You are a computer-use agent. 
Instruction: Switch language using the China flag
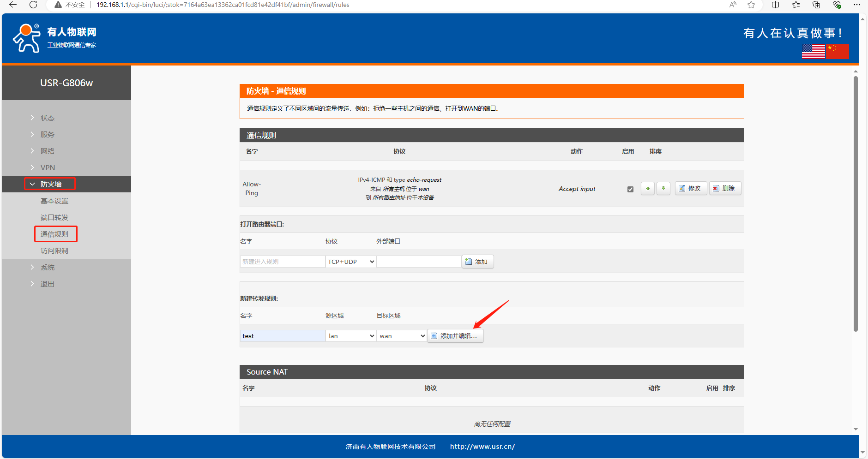tap(838, 51)
